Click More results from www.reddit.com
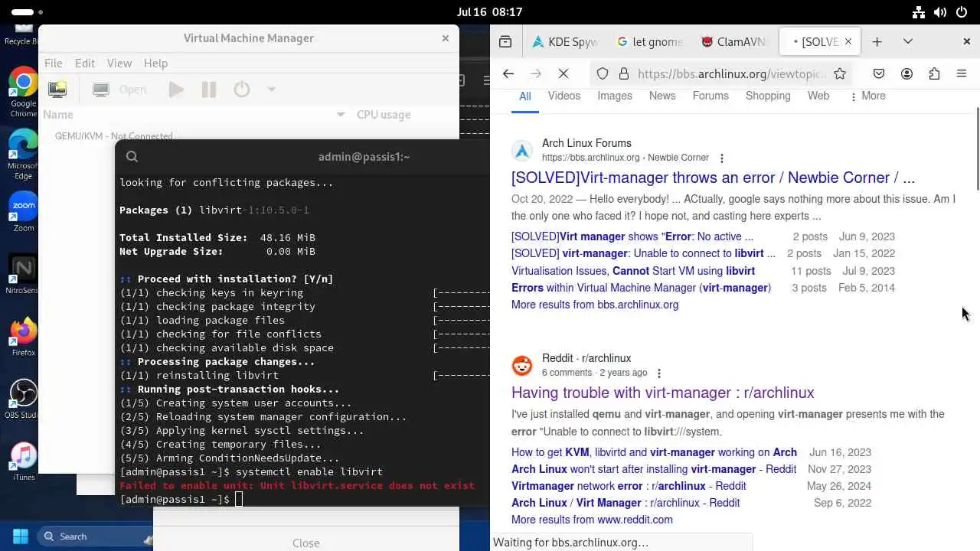Screen dimensions: 980x551 [592, 520]
